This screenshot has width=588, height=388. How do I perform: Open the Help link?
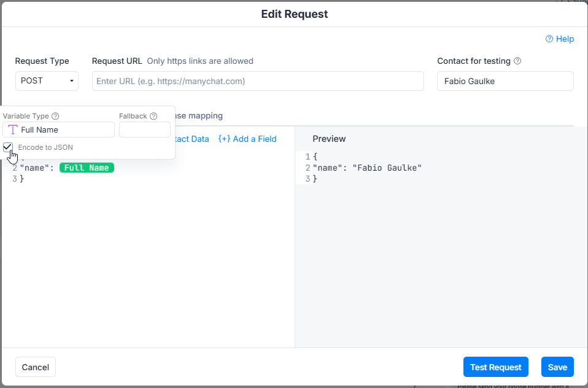click(x=560, y=39)
